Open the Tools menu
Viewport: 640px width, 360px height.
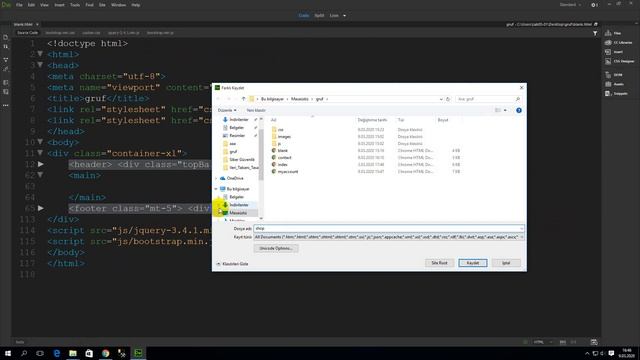[x=75, y=5]
